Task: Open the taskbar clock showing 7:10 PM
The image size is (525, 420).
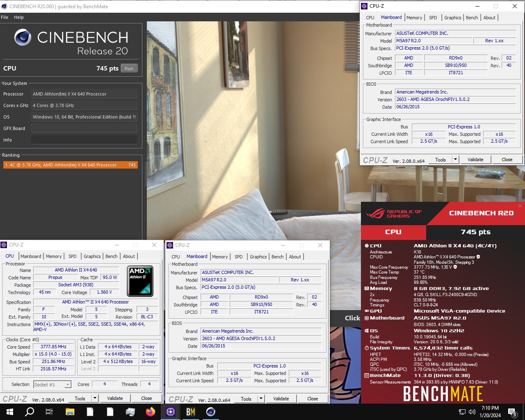Action: 490,412
